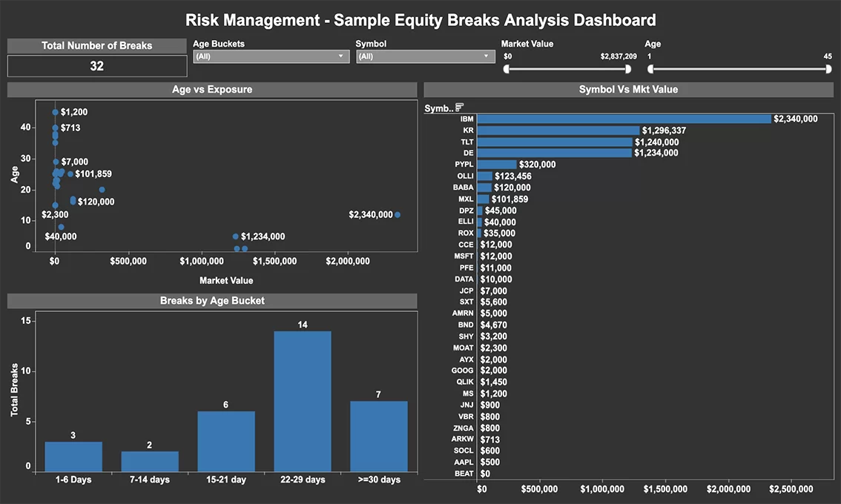Click the scatter point labeled $7,000
The height and width of the screenshot is (504, 841).
(56, 162)
